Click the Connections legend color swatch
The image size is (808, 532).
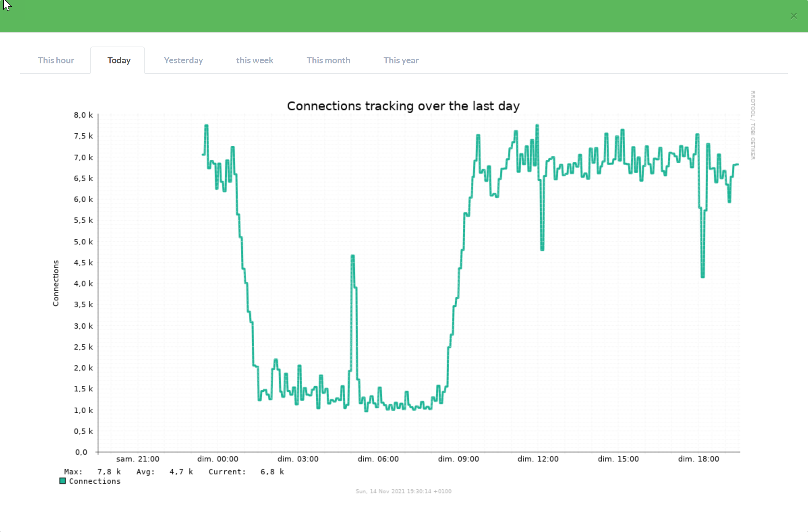(x=62, y=481)
